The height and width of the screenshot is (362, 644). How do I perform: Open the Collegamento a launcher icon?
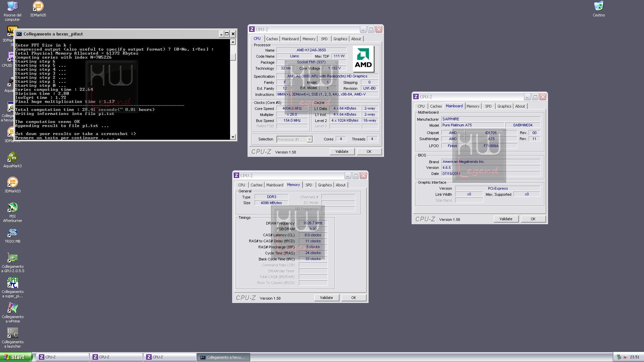[12, 338]
